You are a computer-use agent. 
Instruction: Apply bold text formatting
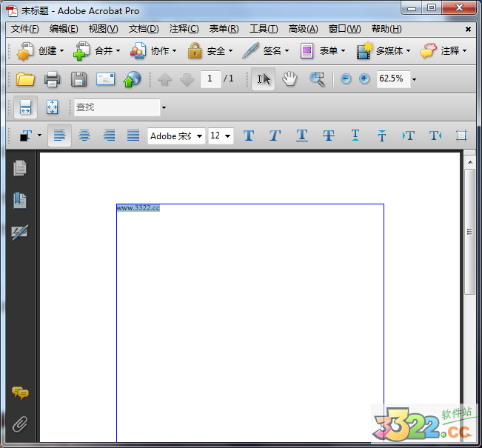pos(249,136)
